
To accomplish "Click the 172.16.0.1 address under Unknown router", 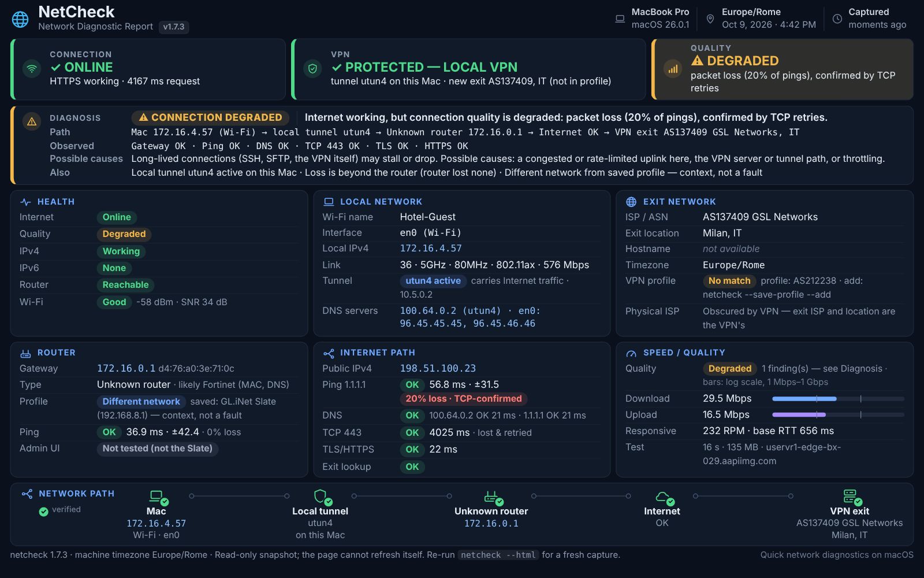I will click(491, 524).
